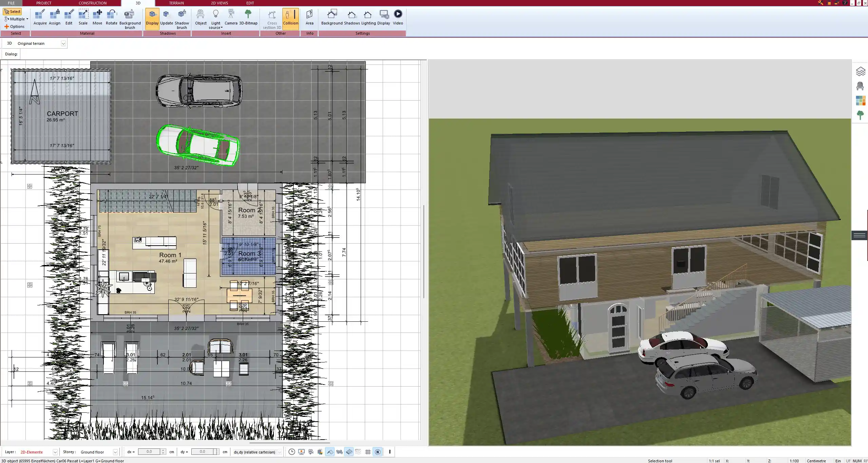Click the dy input field
The width and height of the screenshot is (868, 463).
(202, 452)
